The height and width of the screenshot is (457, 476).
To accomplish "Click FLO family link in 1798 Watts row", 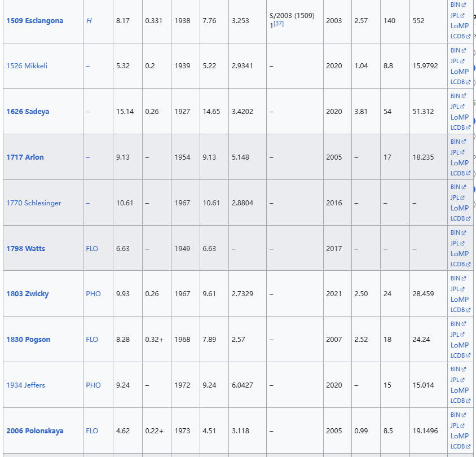I will point(92,249).
